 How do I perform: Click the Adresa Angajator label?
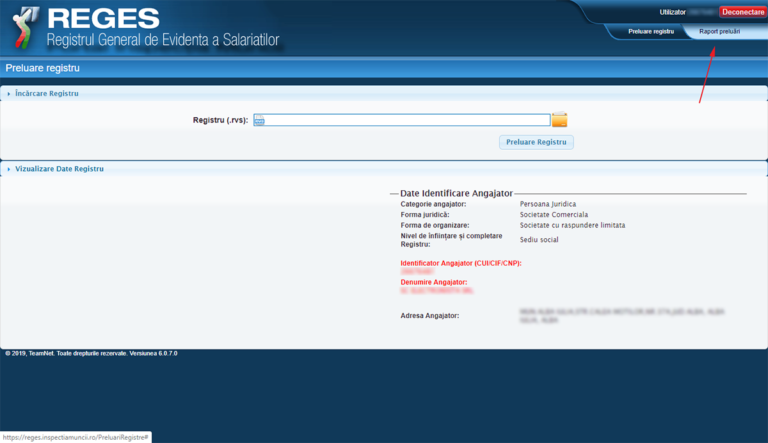click(429, 316)
